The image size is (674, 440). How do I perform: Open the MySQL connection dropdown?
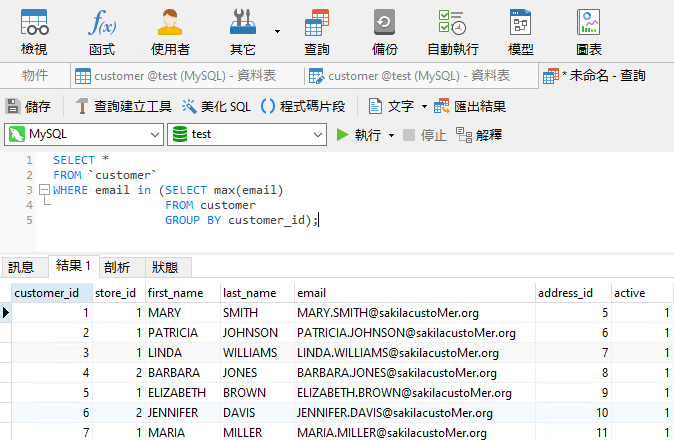(82, 134)
